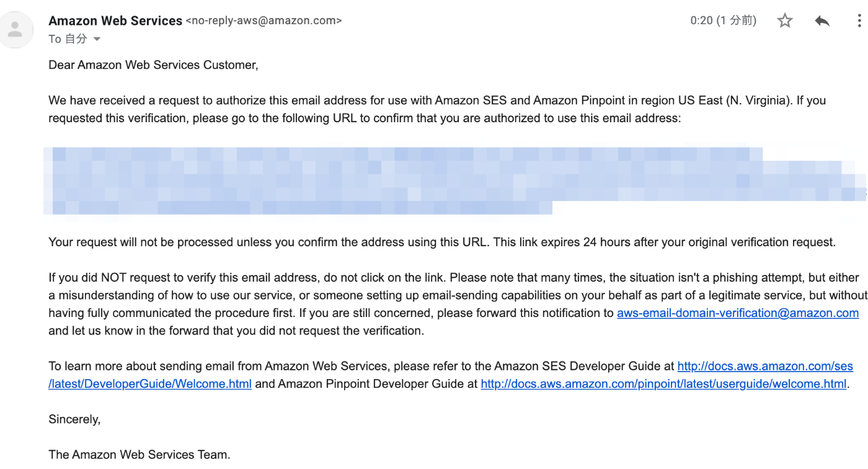Open the Pinpoint userguide welcome.html link
868x469 pixels.
(x=663, y=384)
